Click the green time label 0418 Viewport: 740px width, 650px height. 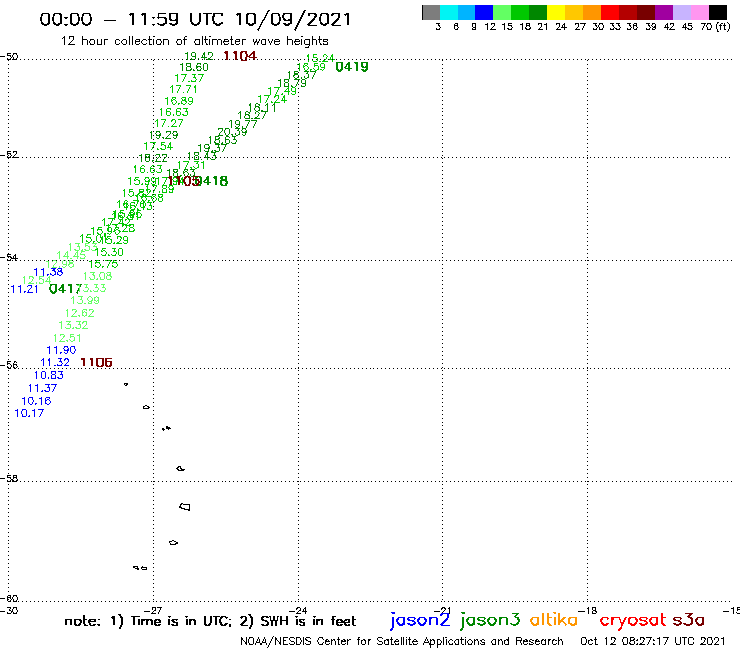click(x=212, y=181)
